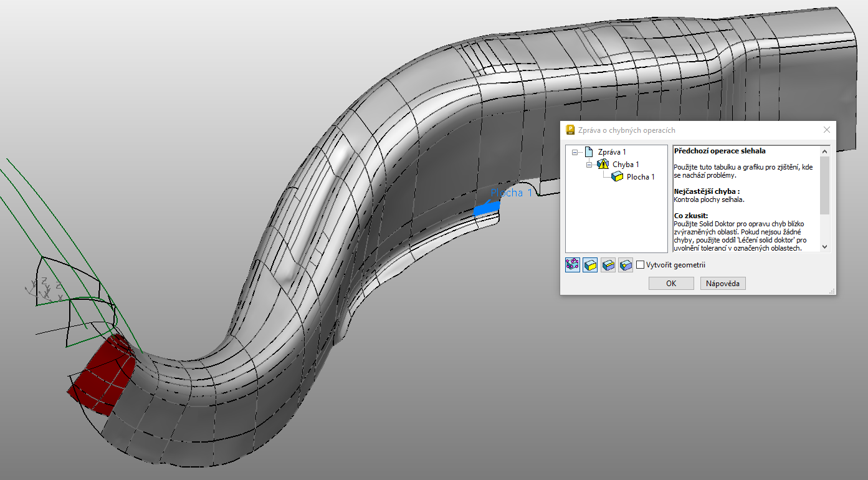
Task: Select the third shaded-solid display icon
Action: 608,264
